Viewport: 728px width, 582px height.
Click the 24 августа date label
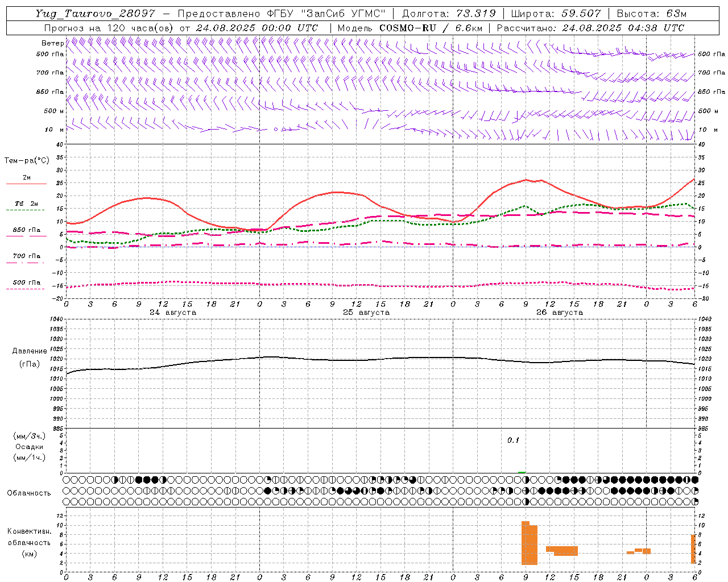[173, 313]
